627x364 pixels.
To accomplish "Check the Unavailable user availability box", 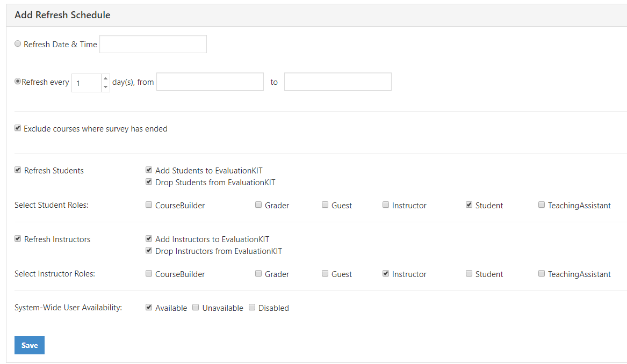I will click(196, 308).
